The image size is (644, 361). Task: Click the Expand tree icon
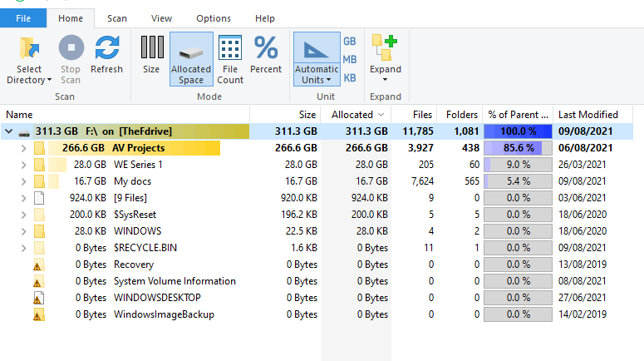click(385, 47)
